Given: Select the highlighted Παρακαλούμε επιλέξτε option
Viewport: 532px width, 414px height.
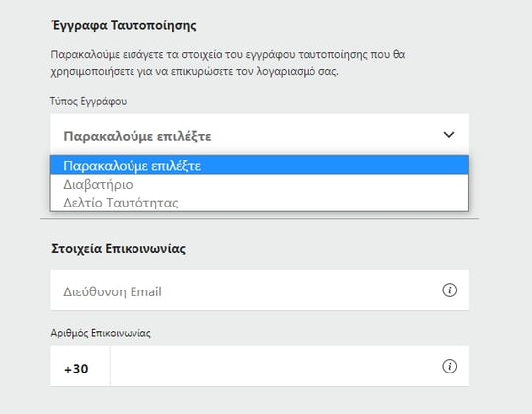Looking at the screenshot, I should (259, 165).
